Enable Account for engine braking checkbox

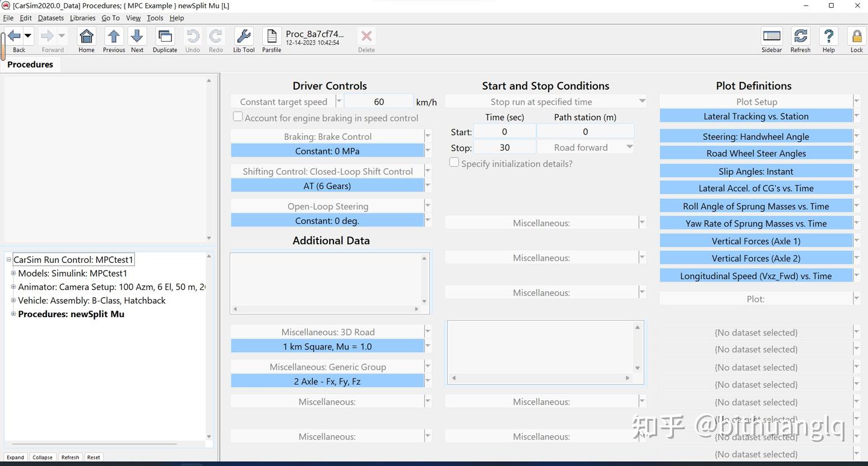(238, 117)
